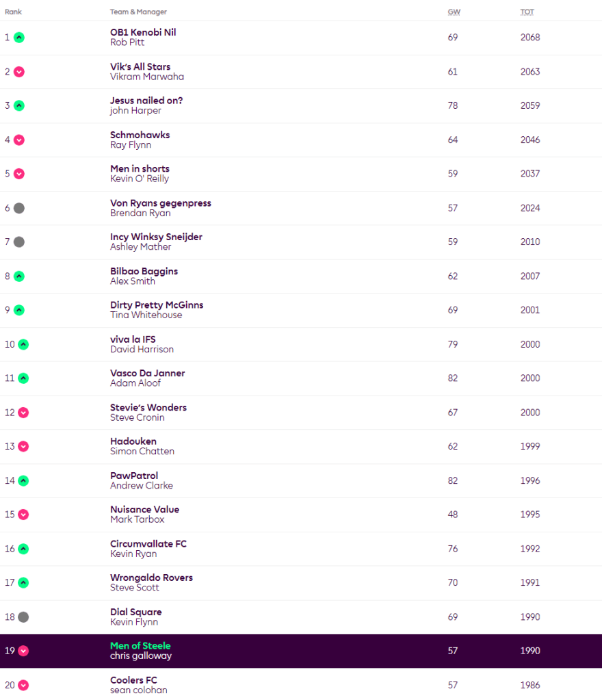Click green up arrow for PawPatrol
Viewport: 602px width, 700px height.
[23, 480]
